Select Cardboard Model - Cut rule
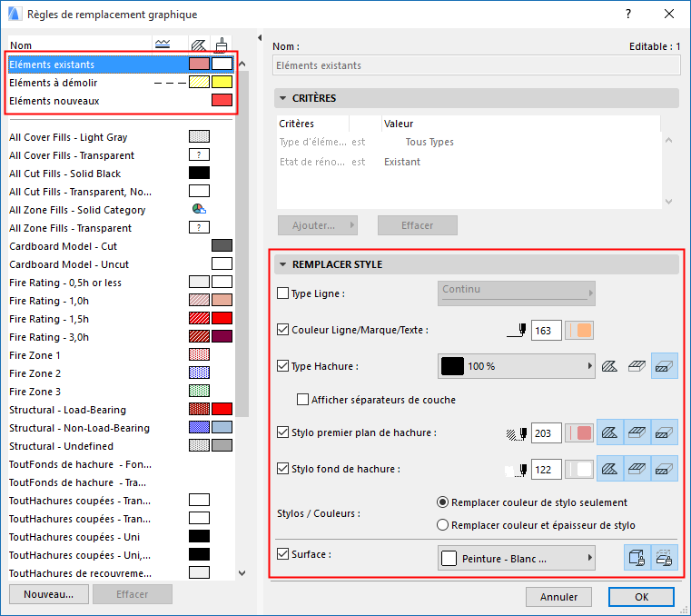Image resolution: width=691 pixels, height=616 pixels. coord(120,245)
